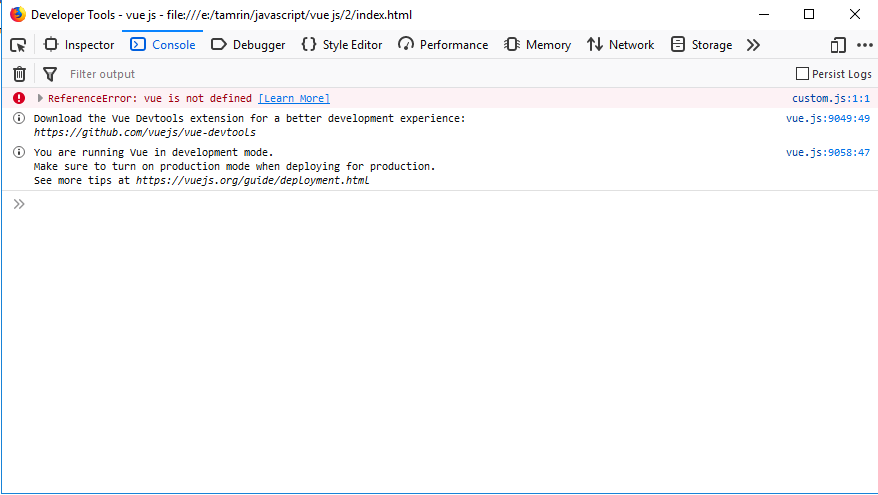The image size is (878, 495).
Task: Toggle responsive design mode icon
Action: tap(838, 45)
